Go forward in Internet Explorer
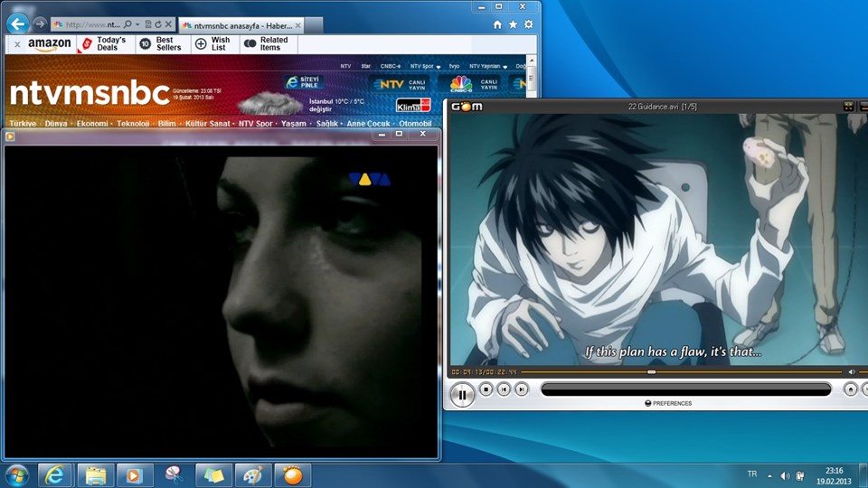 [x=39, y=23]
